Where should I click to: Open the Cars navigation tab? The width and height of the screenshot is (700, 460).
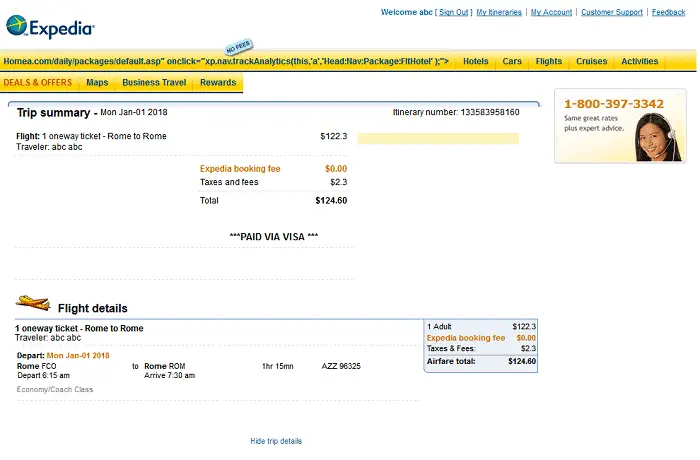(x=512, y=61)
